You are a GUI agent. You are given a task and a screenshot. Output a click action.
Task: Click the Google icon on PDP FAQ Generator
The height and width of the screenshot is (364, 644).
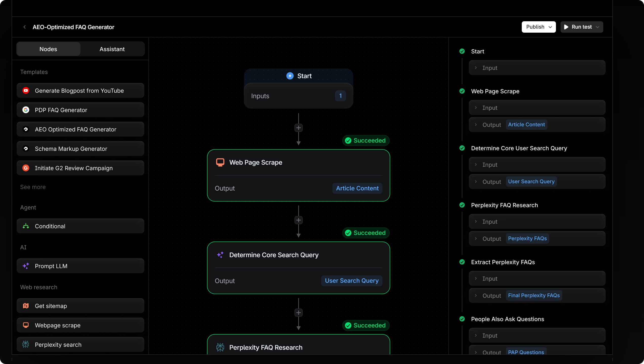point(26,110)
